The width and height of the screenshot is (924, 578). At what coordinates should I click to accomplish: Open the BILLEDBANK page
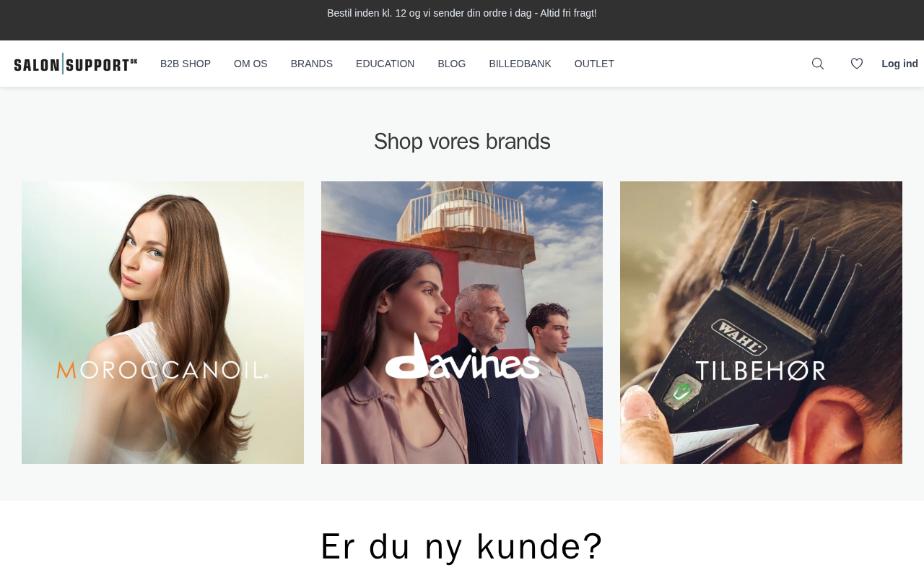tap(520, 64)
